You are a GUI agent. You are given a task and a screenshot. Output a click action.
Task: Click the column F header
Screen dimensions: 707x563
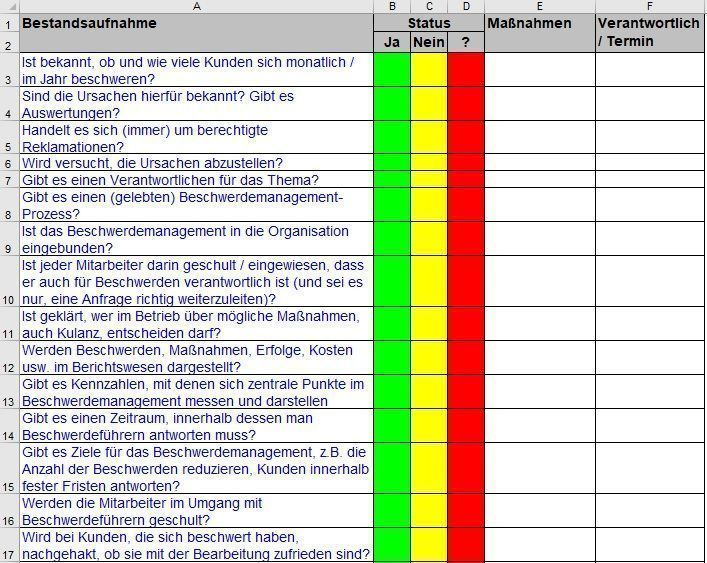click(x=650, y=6)
